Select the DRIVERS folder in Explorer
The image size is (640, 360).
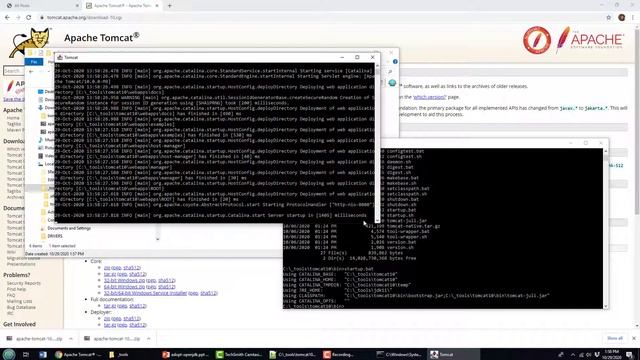[x=55, y=236]
